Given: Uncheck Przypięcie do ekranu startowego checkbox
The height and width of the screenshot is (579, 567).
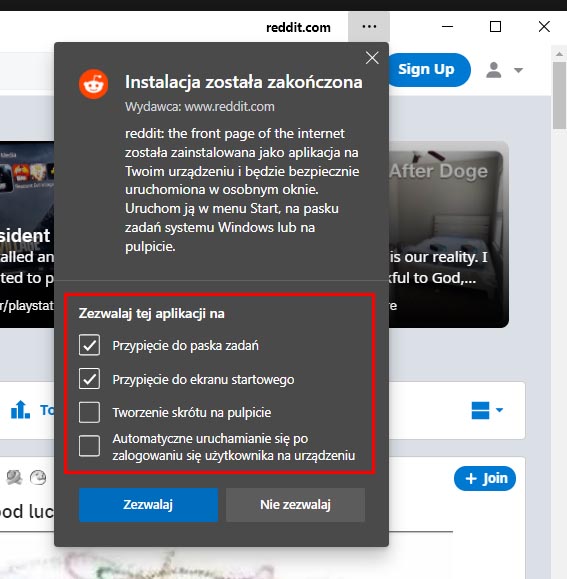Looking at the screenshot, I should pyautogui.click(x=89, y=378).
